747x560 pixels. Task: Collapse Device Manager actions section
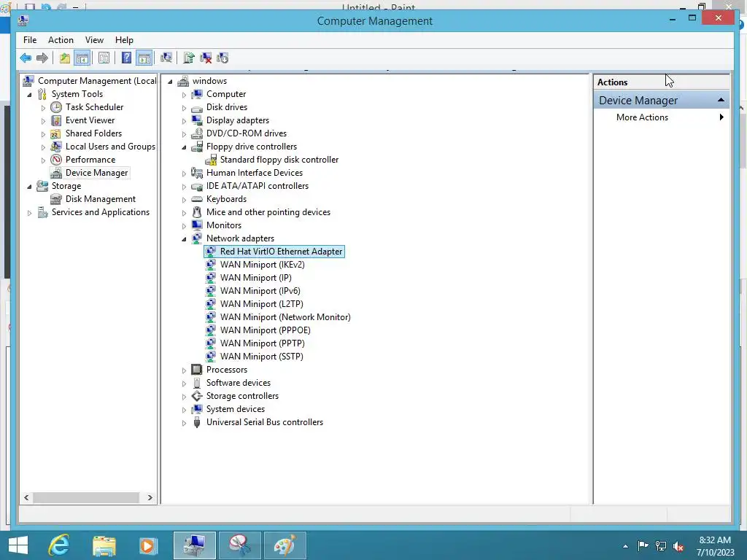(721, 100)
